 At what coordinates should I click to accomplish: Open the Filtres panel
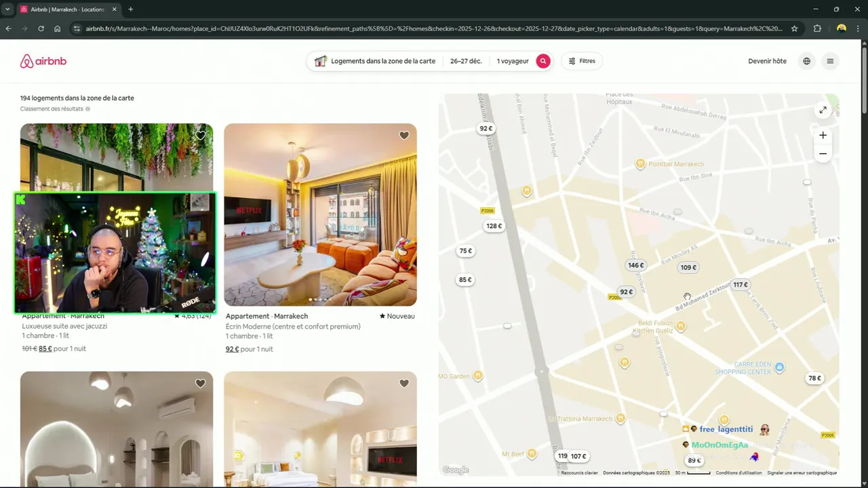582,61
